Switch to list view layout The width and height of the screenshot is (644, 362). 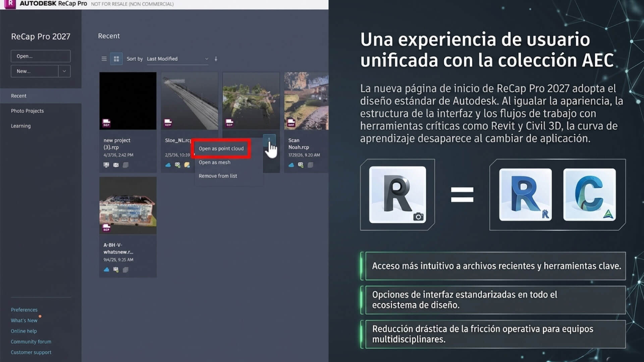coord(104,59)
